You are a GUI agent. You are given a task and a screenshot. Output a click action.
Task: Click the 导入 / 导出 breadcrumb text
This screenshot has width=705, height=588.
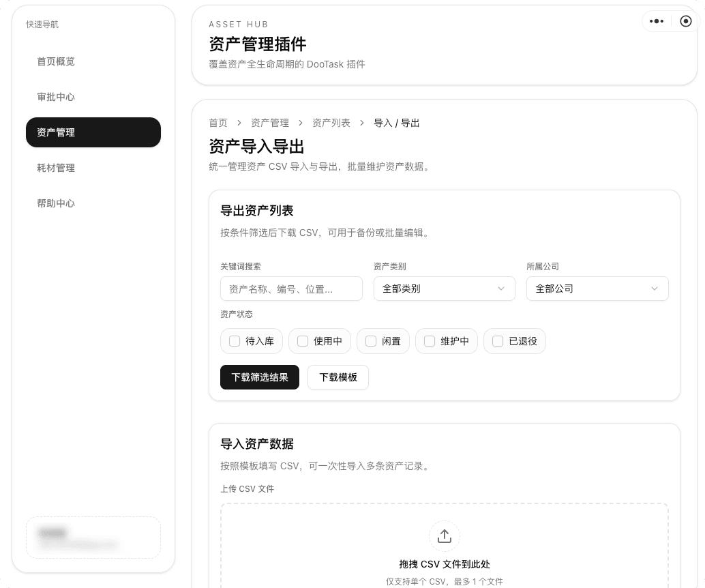397,123
